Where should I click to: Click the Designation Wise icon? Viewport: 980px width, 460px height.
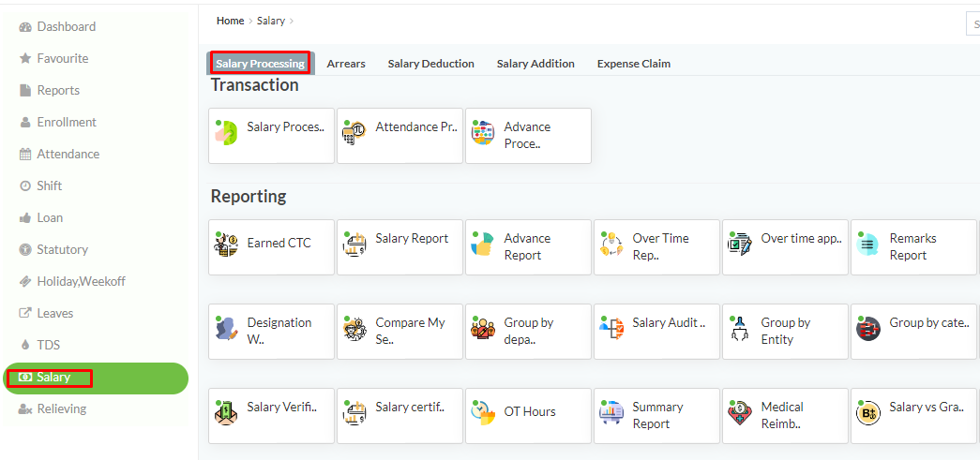point(226,328)
